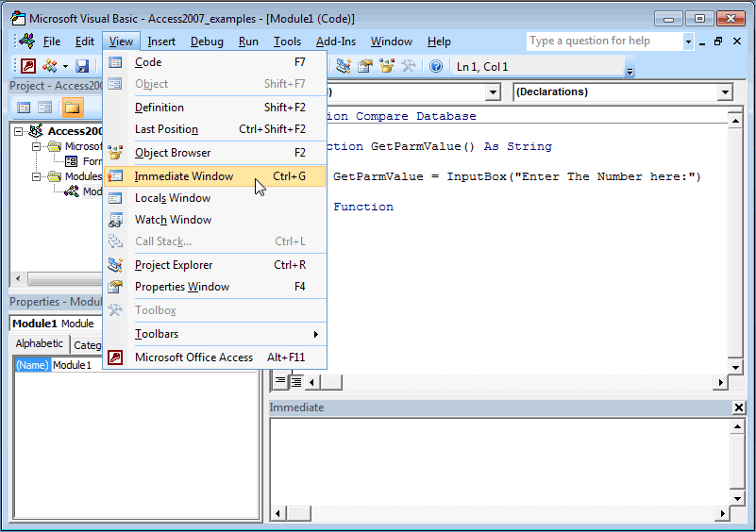The height and width of the screenshot is (532, 756).
Task: Select the Module1 item under Modules
Action: tap(83, 191)
